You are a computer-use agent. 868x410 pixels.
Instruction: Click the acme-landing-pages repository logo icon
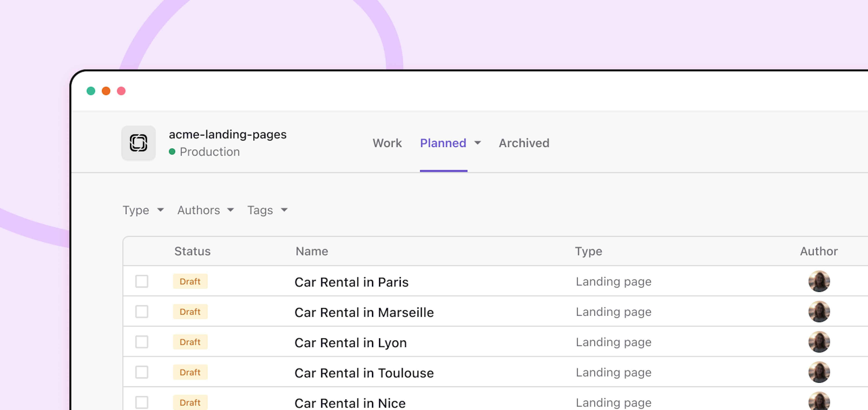point(138,143)
